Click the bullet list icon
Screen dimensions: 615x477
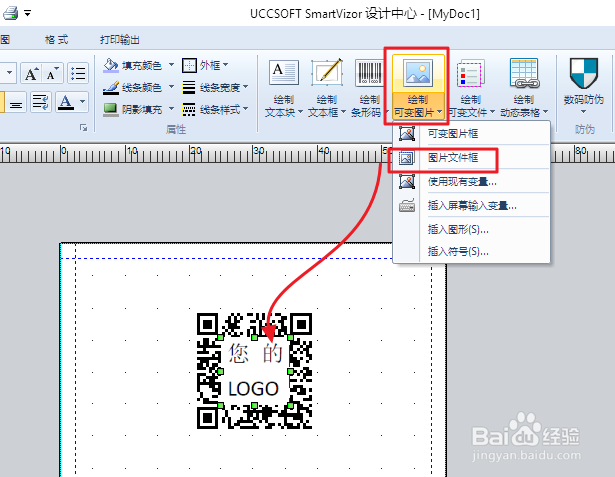78,73
